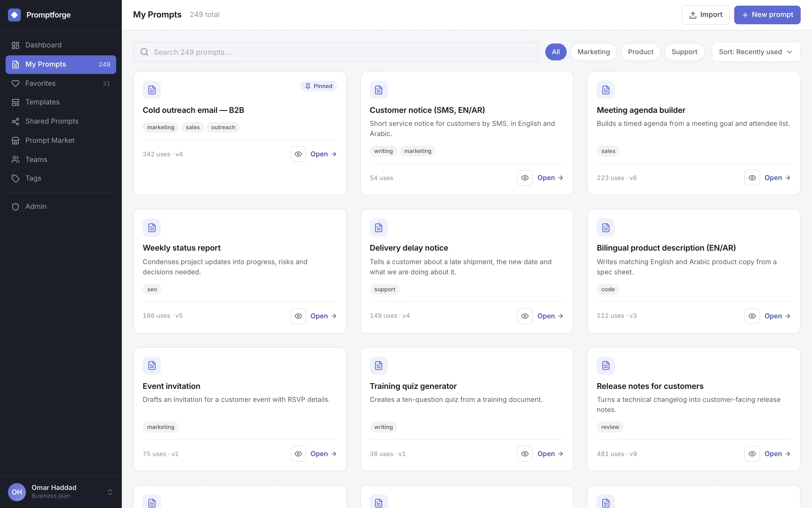Open the Meeting agenda builder prompt
812x508 pixels.
(777, 178)
